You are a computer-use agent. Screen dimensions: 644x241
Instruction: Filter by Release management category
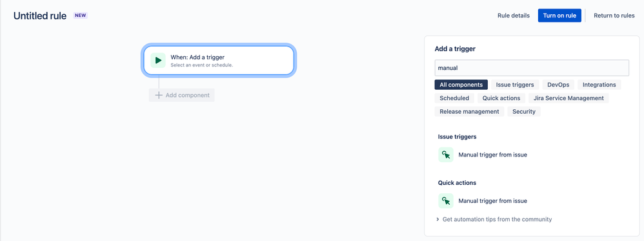point(469,111)
